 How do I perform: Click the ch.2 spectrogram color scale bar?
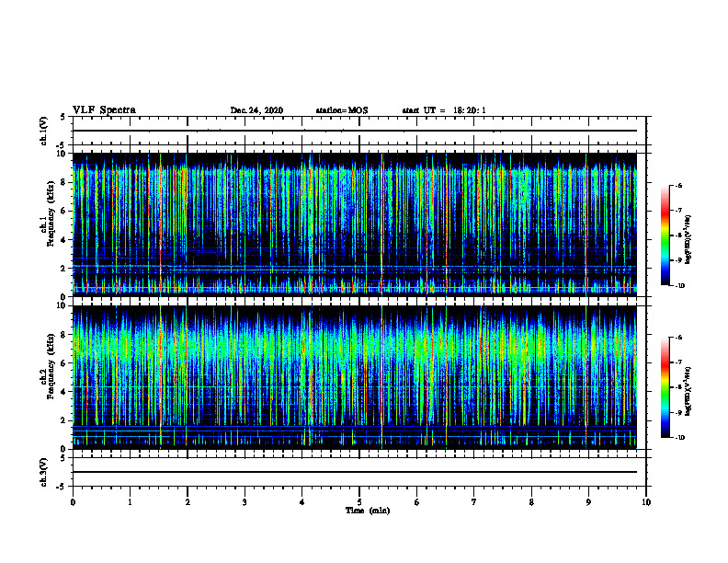pos(665,387)
